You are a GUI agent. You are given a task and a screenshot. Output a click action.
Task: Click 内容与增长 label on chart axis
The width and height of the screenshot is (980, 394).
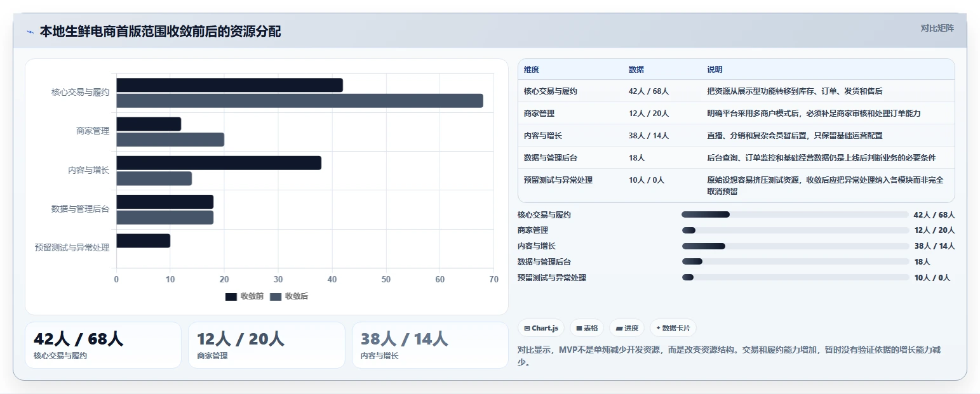(x=89, y=170)
